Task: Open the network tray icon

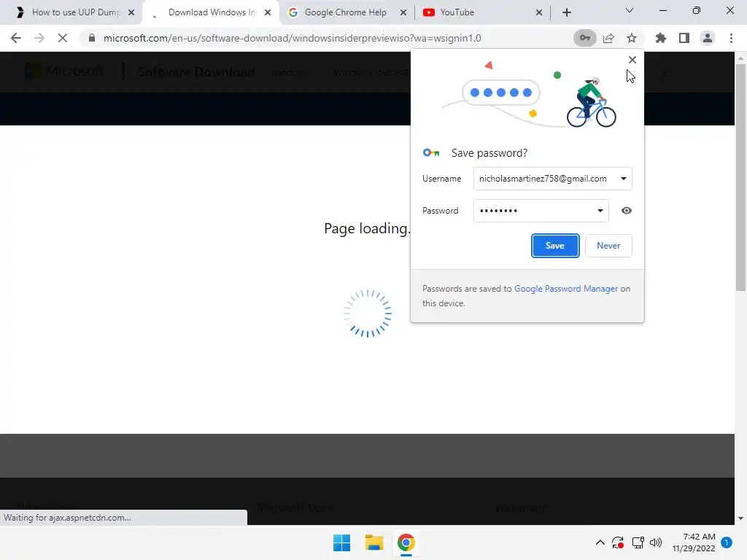Action: (638, 542)
